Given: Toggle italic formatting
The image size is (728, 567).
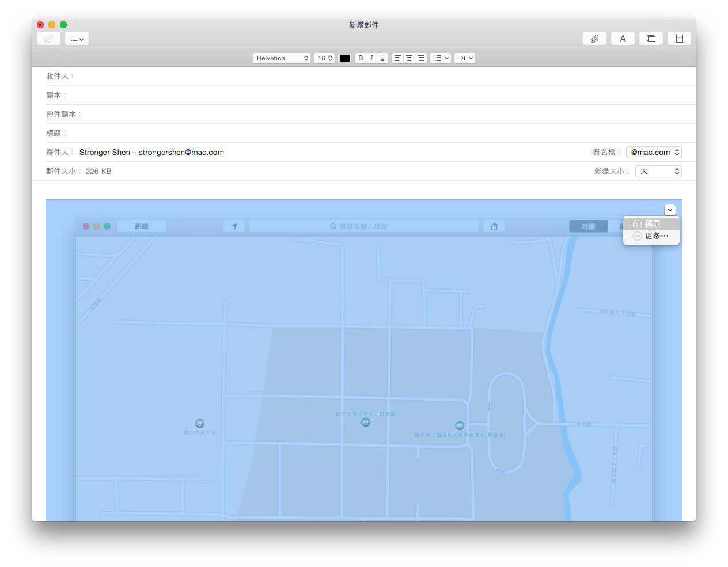Looking at the screenshot, I should click(x=371, y=58).
